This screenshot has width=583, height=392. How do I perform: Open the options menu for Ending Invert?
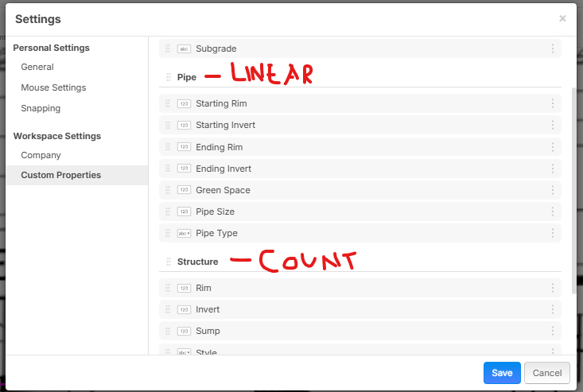pyautogui.click(x=553, y=169)
